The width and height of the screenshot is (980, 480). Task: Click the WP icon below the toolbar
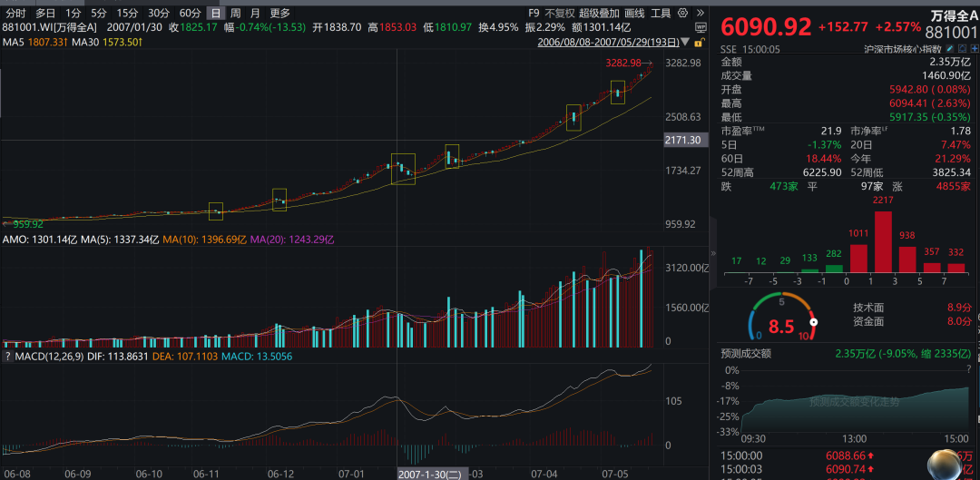tap(702, 28)
